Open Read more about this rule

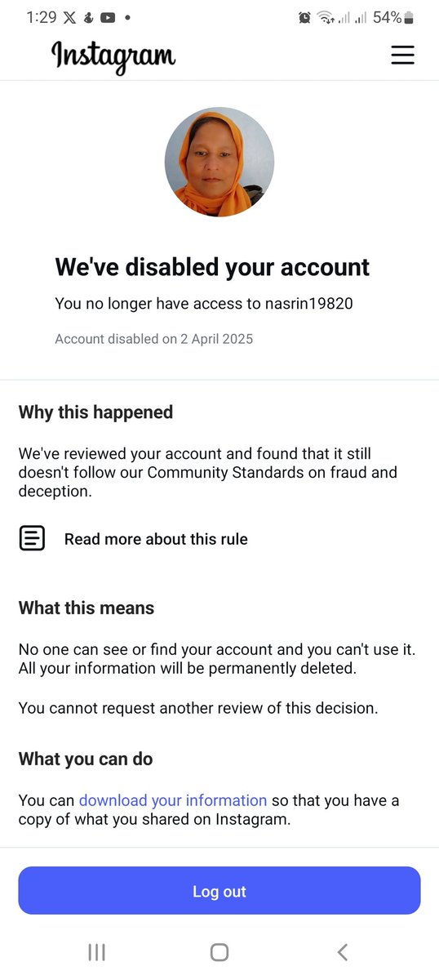pyautogui.click(x=156, y=539)
